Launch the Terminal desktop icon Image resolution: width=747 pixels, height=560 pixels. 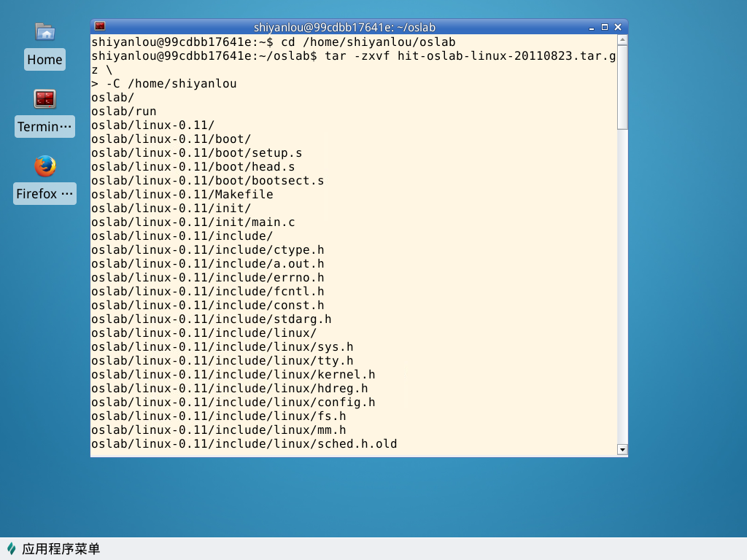pyautogui.click(x=44, y=98)
